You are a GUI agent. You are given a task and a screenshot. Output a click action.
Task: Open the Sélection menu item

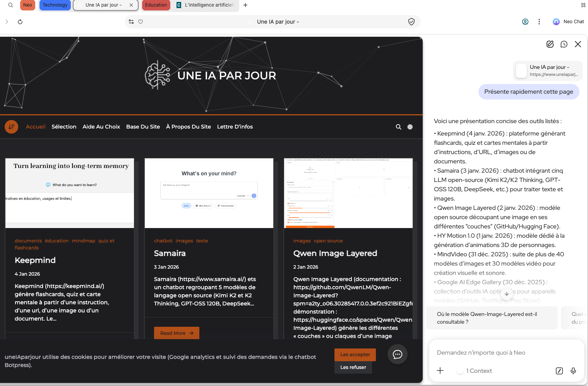tap(64, 127)
